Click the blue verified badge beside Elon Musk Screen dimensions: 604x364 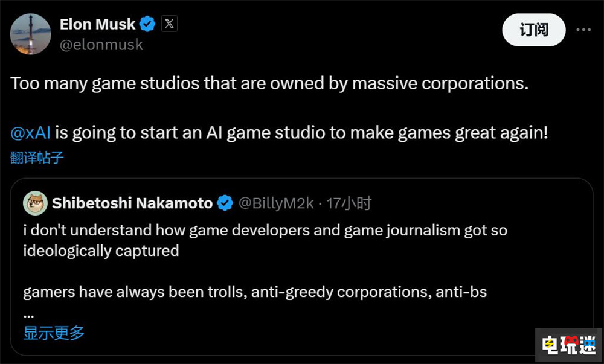(147, 24)
